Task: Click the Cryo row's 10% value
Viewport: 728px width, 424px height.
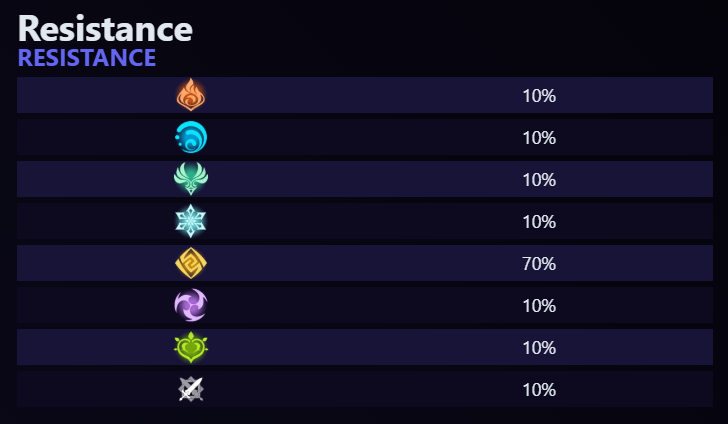Action: [538, 222]
